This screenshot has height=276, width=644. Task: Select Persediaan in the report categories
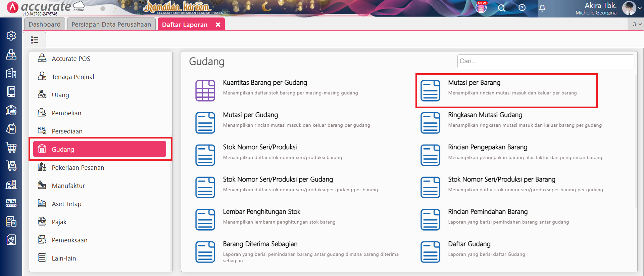[x=67, y=131]
